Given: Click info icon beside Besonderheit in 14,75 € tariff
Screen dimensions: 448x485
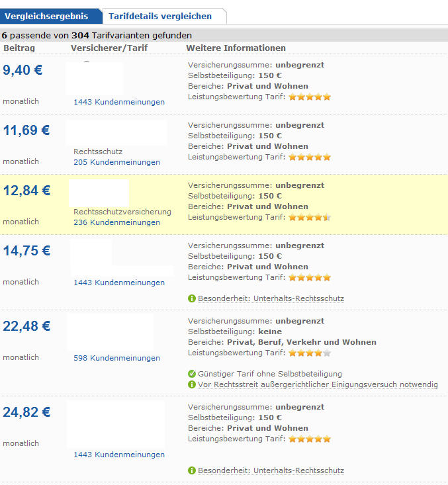Looking at the screenshot, I should pyautogui.click(x=192, y=298).
